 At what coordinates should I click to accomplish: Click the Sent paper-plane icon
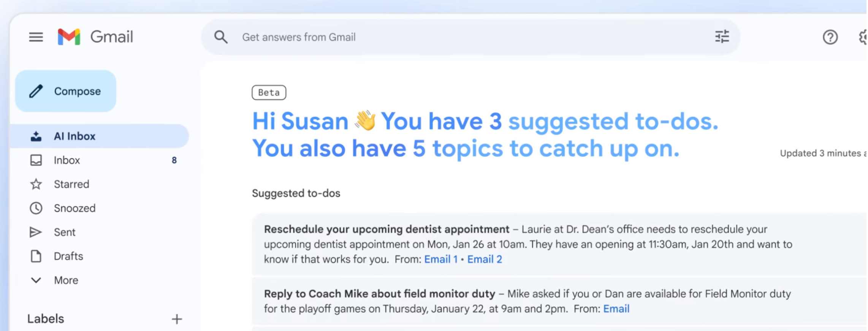36,232
